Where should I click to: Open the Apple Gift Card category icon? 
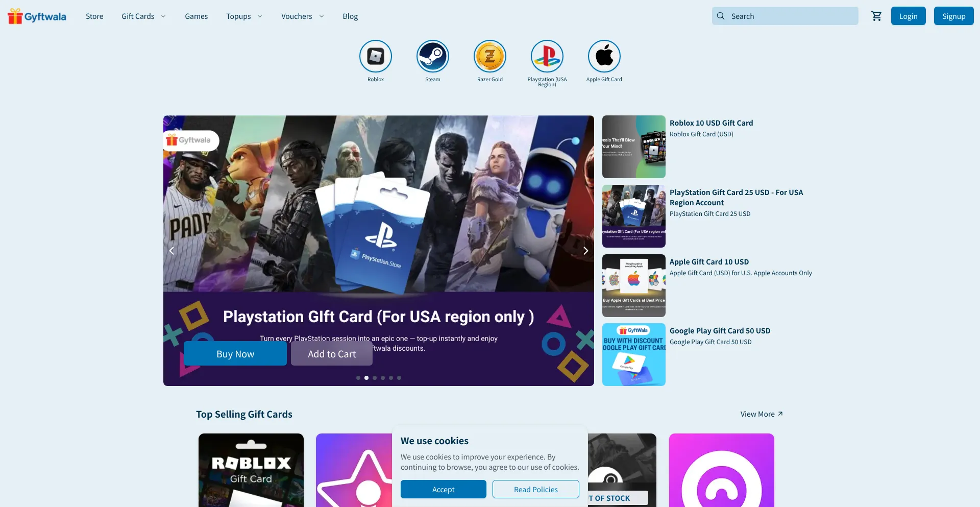[x=604, y=56]
